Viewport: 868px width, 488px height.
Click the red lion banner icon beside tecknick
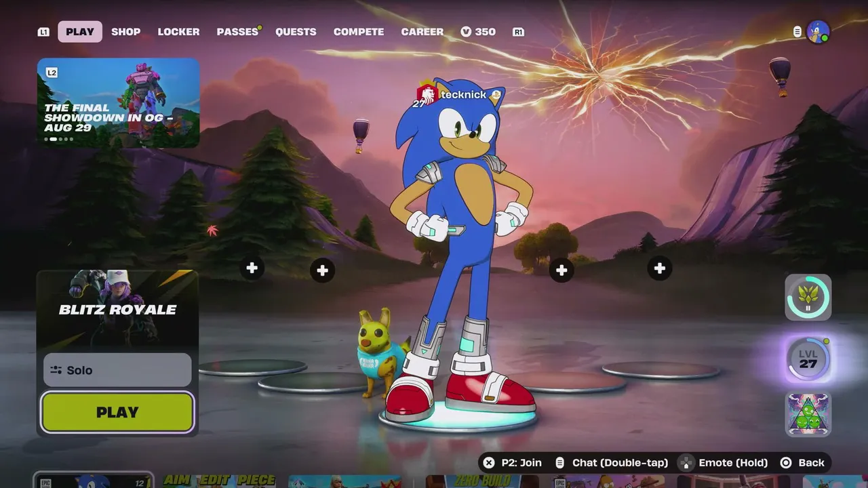(x=427, y=94)
